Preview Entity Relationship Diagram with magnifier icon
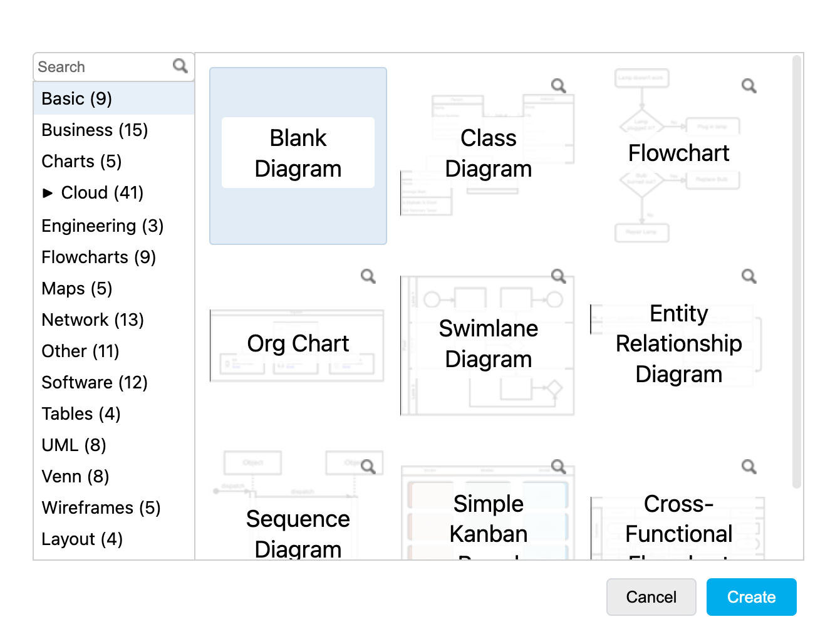 pos(749,276)
